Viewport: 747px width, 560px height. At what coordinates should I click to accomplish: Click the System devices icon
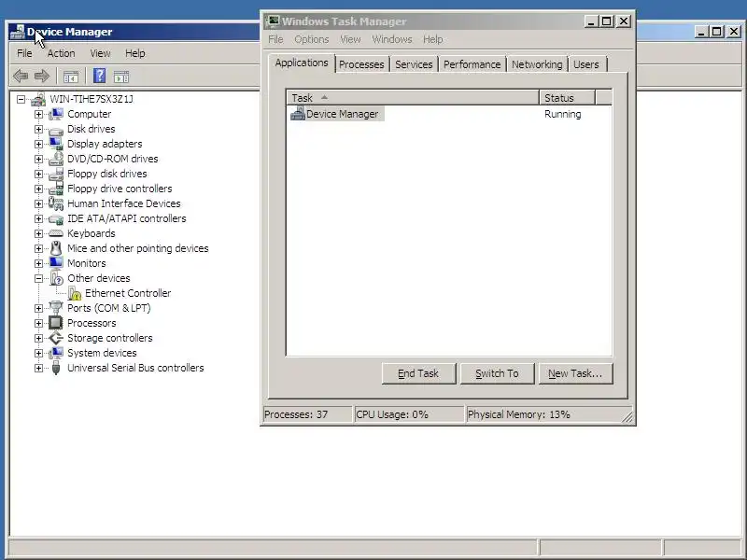click(56, 353)
